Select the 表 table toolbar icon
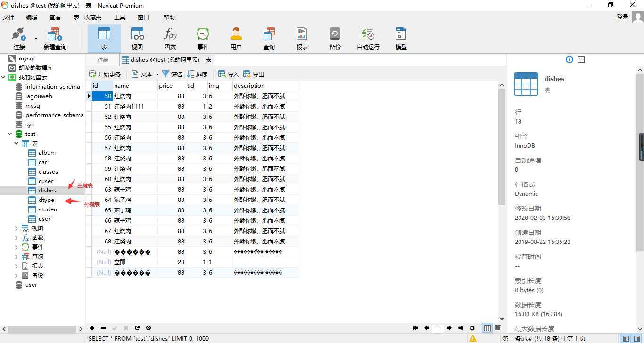Viewport: 644px width, 343px height. coord(104,38)
